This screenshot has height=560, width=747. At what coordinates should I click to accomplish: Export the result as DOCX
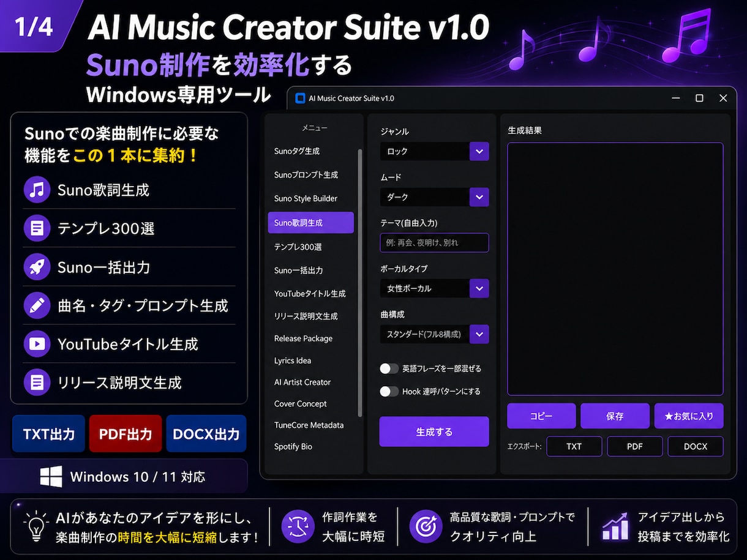pos(696,447)
